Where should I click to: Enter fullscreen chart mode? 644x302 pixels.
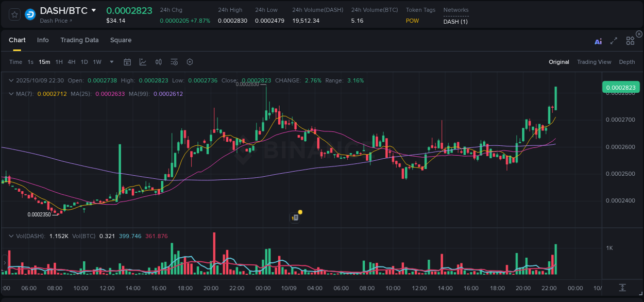pos(613,41)
